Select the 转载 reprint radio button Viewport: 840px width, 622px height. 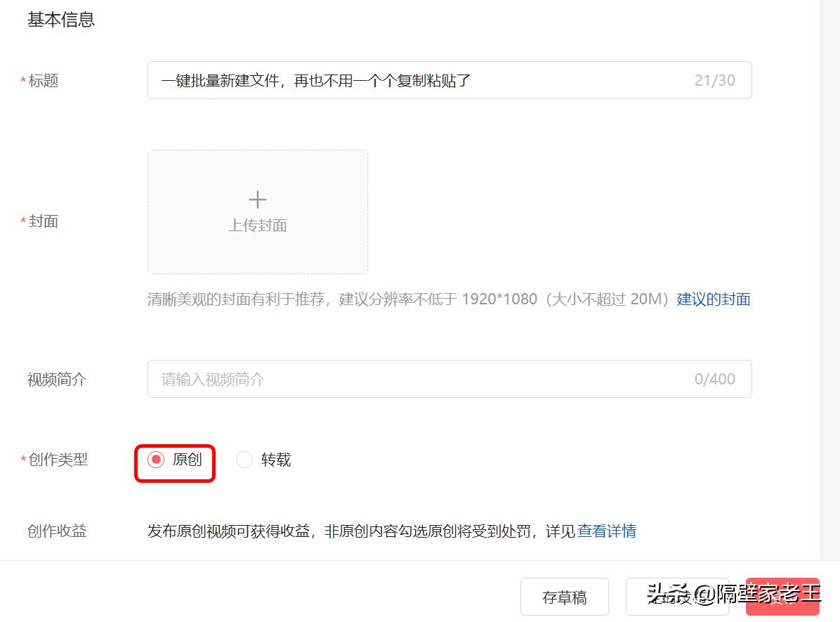click(x=244, y=460)
